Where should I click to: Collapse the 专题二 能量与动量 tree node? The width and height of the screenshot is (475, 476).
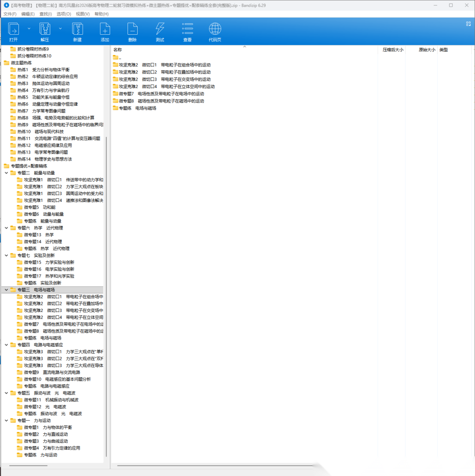[6, 173]
